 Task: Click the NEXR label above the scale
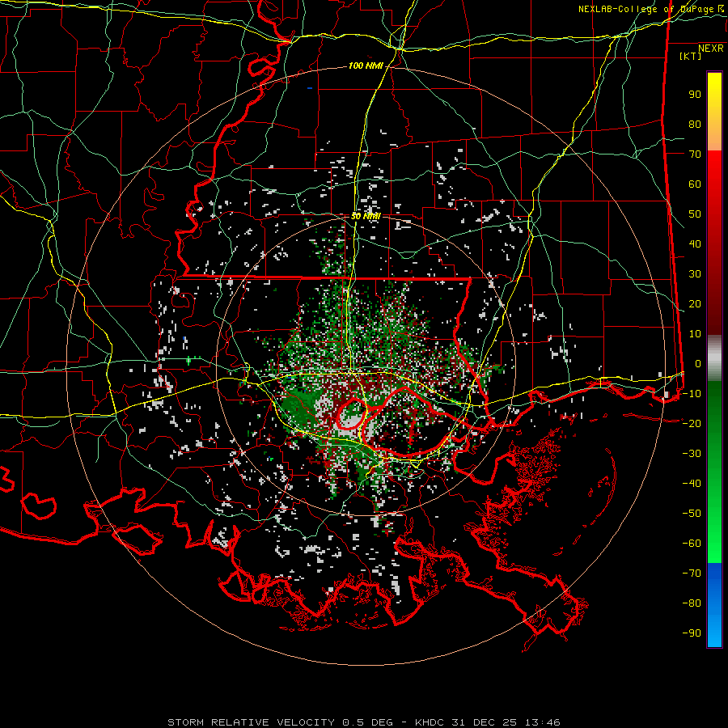tap(711, 49)
